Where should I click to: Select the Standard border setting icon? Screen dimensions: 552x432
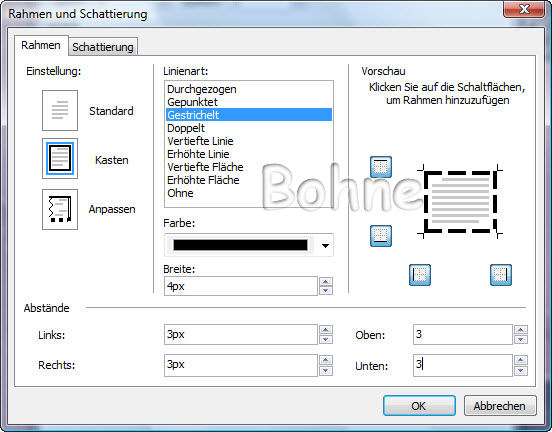60,110
